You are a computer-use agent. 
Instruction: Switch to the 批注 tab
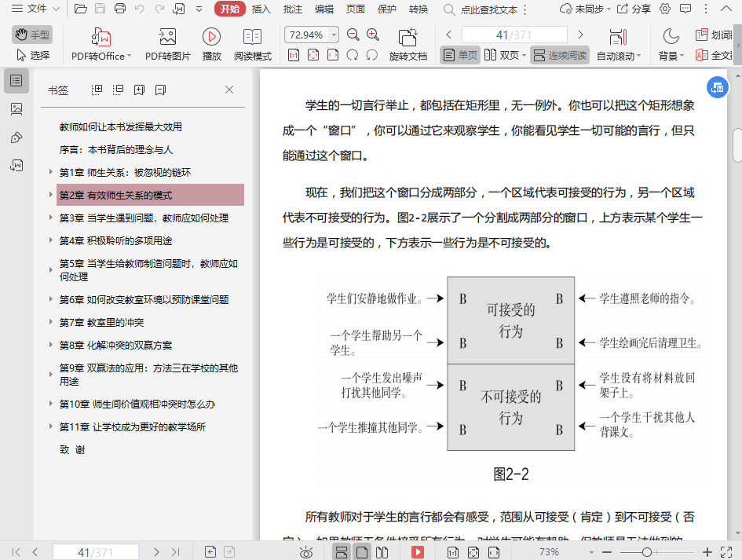pyautogui.click(x=292, y=9)
